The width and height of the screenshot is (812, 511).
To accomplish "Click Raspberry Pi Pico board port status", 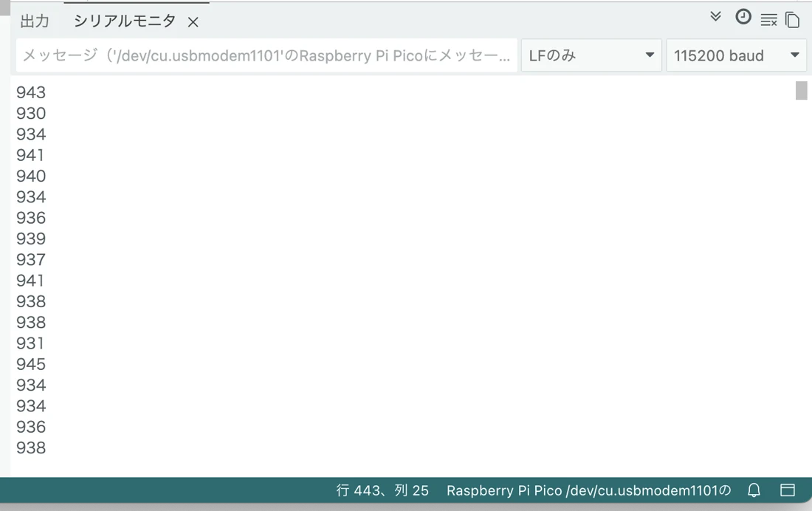I will click(x=588, y=490).
